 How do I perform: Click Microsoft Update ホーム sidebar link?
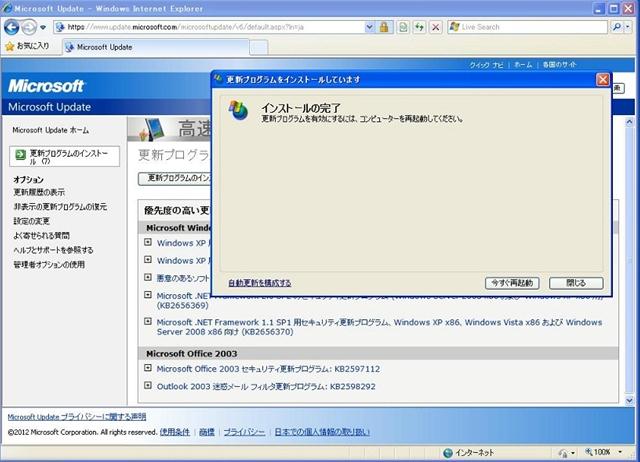click(x=51, y=130)
